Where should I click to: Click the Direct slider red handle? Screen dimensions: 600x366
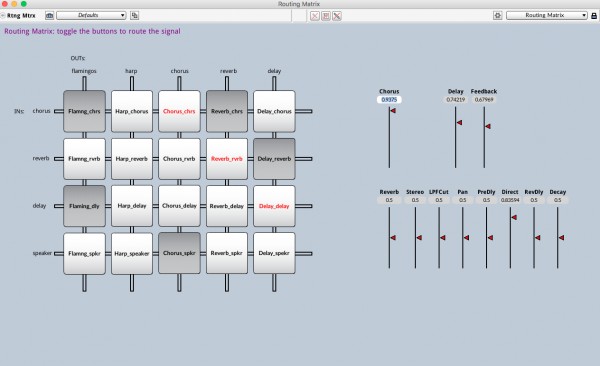(x=514, y=217)
